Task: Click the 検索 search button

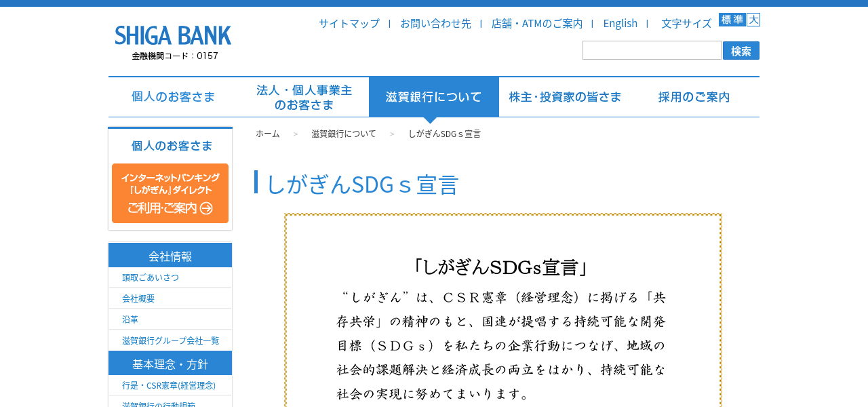Action: point(741,51)
